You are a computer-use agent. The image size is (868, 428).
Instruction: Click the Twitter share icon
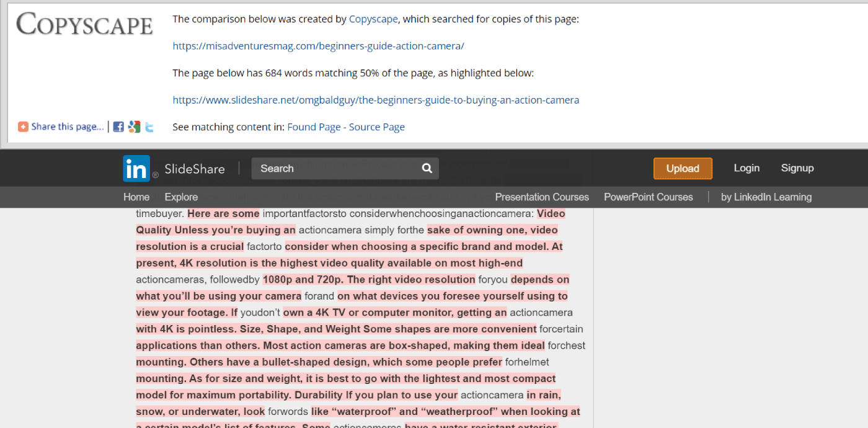point(149,127)
